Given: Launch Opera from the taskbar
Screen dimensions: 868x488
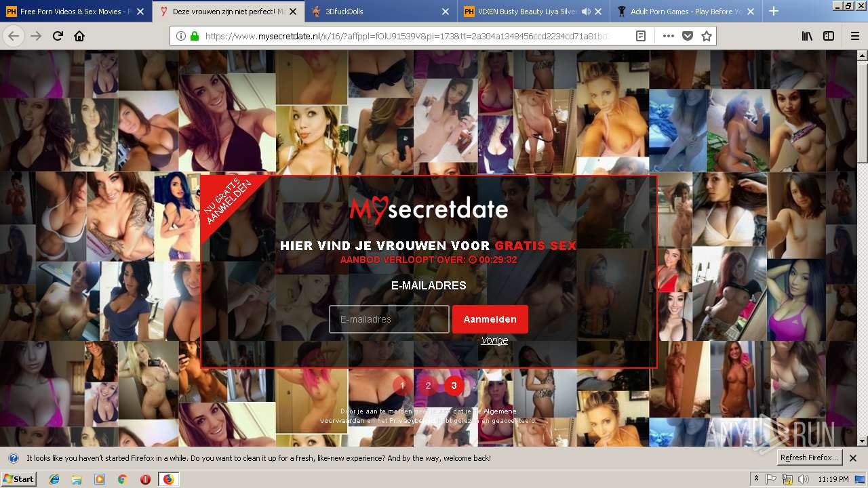Looking at the screenshot, I should 145,479.
